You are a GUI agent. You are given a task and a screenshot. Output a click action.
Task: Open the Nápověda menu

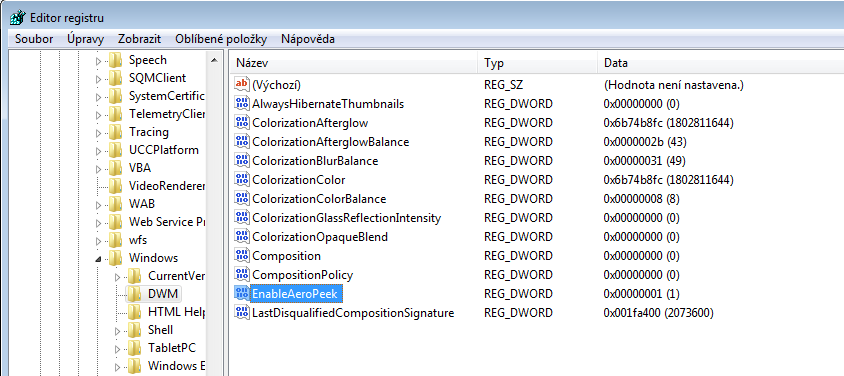pos(308,39)
